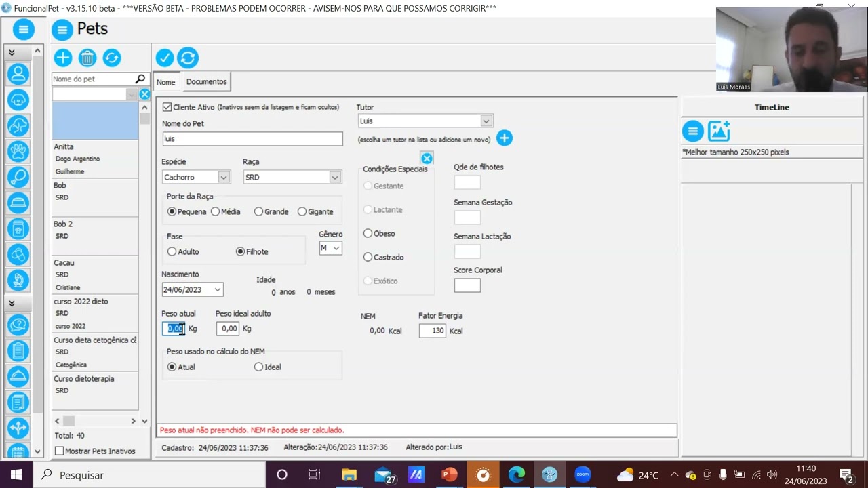Open the Pets section menu icon
868x488 pixels.
pyautogui.click(x=62, y=30)
